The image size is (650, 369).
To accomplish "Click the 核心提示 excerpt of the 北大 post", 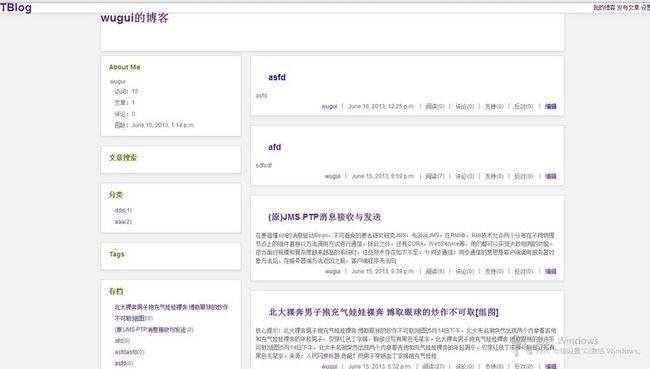I will coord(406,343).
